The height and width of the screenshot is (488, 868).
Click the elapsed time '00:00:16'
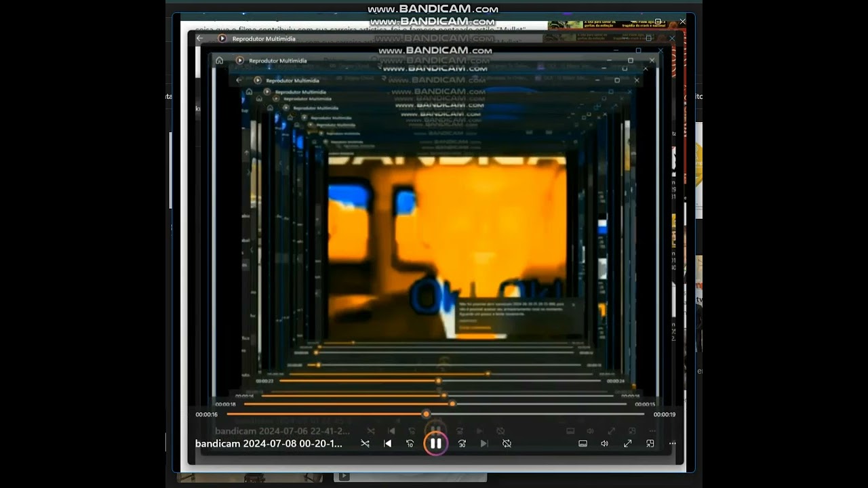point(207,414)
